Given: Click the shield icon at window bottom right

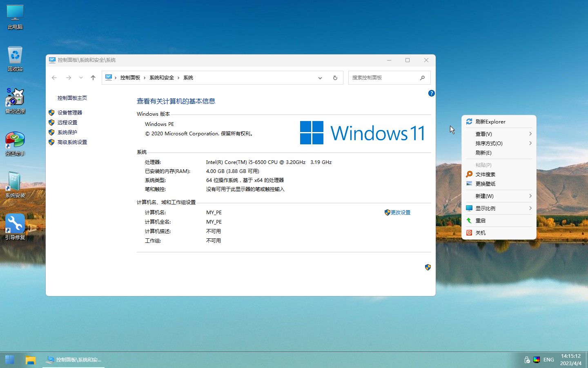Looking at the screenshot, I should 428,267.
